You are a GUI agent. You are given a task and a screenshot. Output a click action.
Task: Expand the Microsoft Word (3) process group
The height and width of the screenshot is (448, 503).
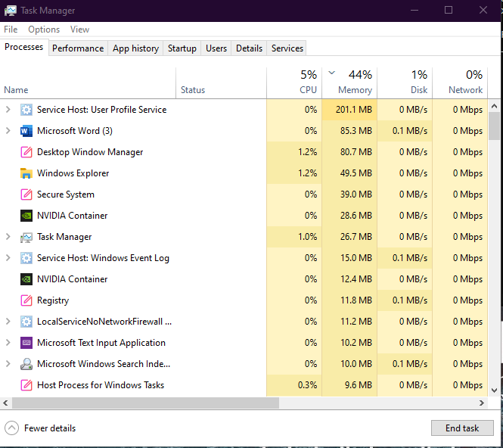pos(8,131)
